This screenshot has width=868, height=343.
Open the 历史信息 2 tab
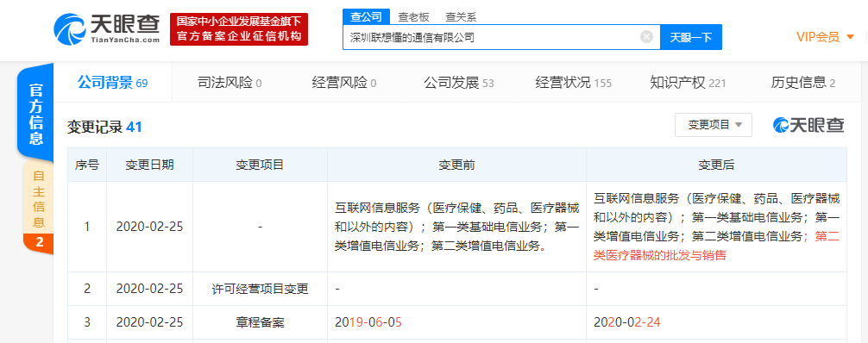802,83
